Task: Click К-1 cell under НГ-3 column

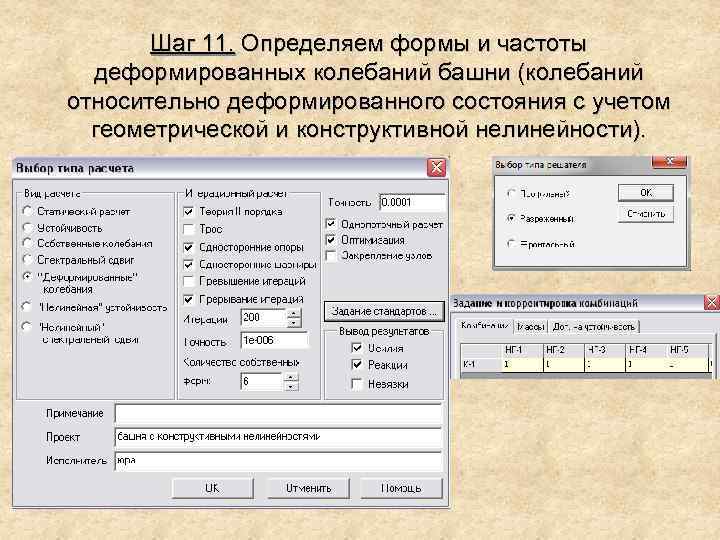Action: [605, 365]
